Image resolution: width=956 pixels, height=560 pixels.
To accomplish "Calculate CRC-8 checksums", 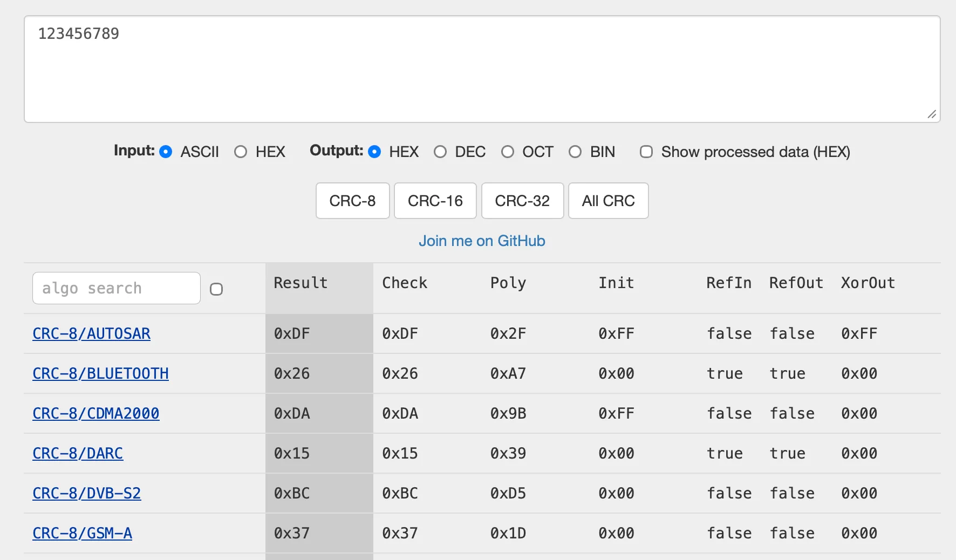I will [x=352, y=201].
